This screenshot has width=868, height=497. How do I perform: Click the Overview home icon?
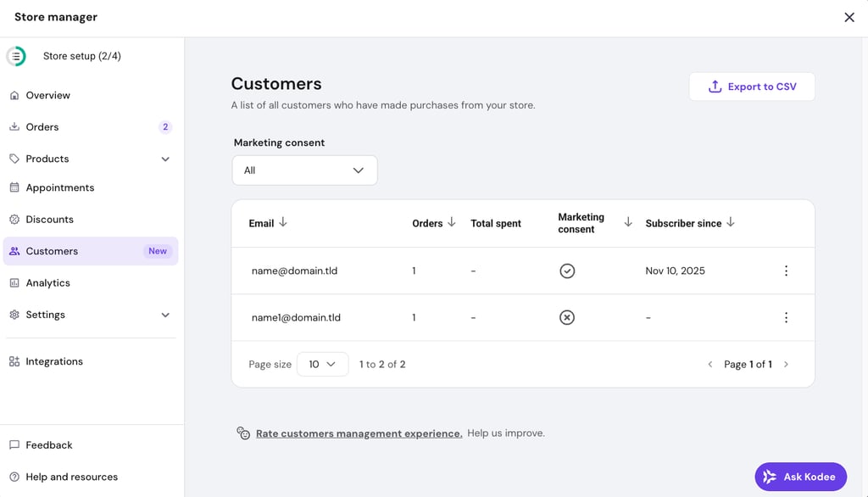coord(14,95)
